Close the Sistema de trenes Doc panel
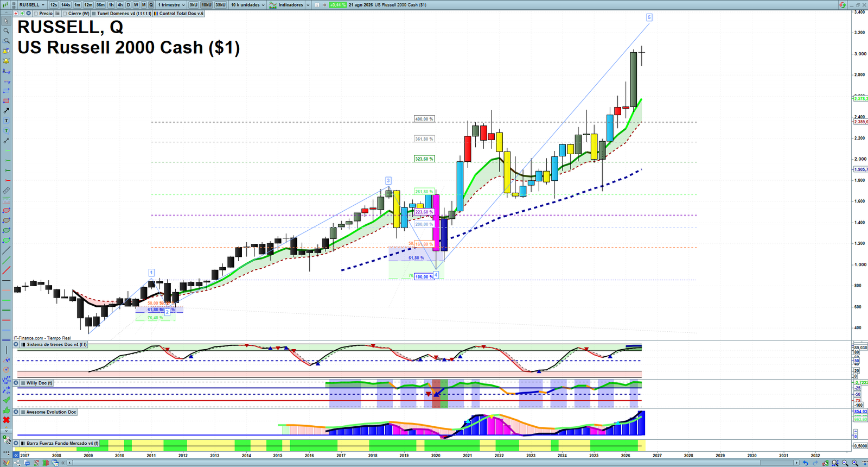The height and width of the screenshot is (467, 868). tap(16, 344)
